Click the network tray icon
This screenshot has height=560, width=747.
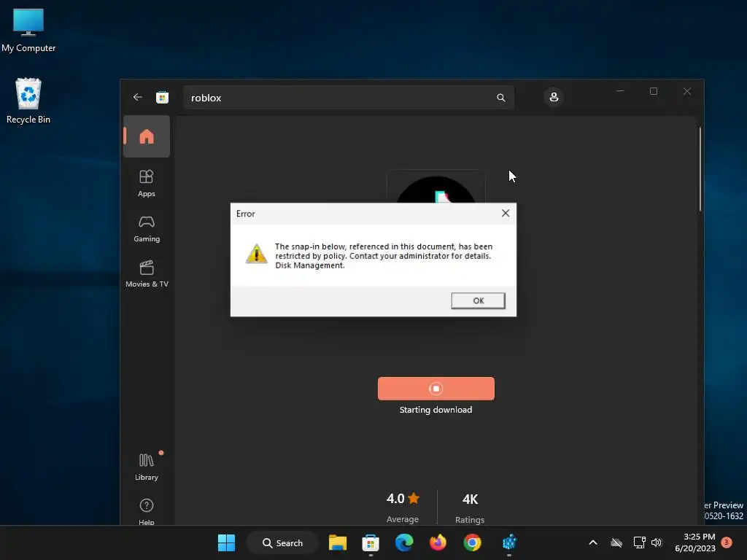coord(639,542)
